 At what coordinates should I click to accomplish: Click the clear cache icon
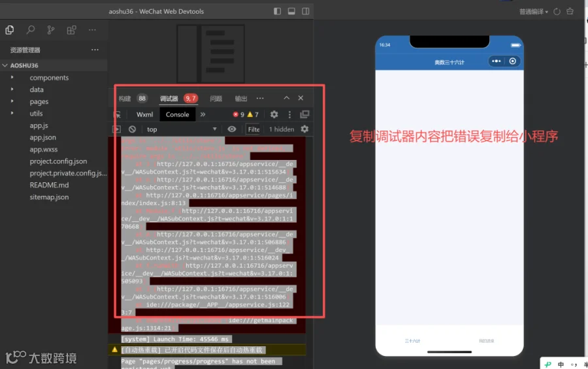coord(570,11)
